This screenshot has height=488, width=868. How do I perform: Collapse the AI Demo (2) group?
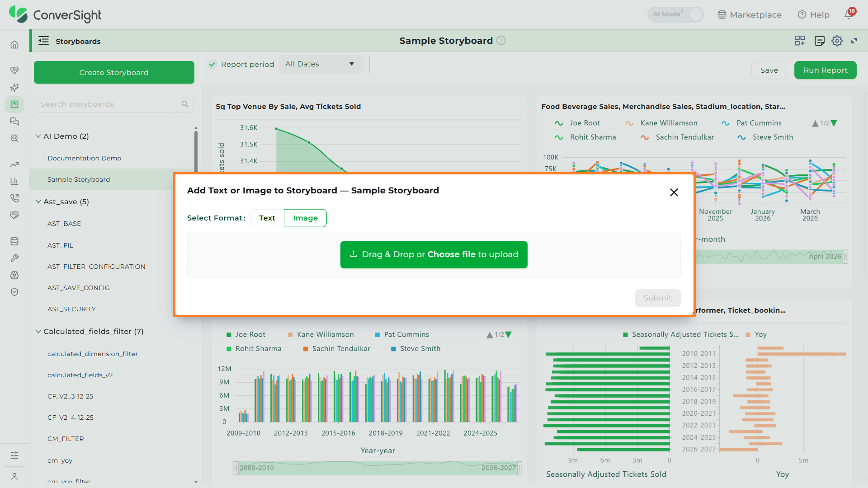38,136
